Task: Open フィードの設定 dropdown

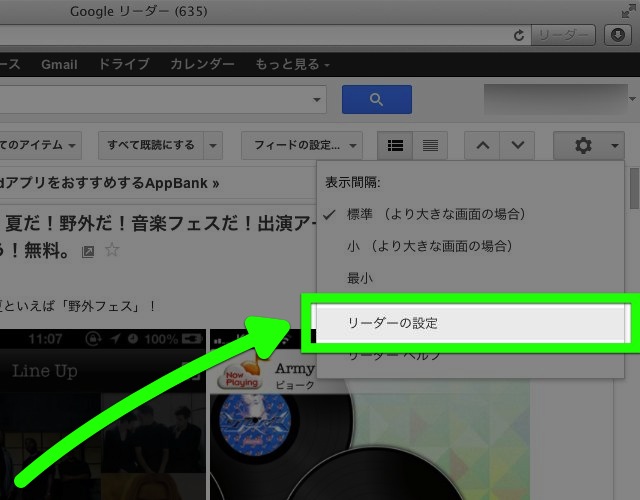Action: [302, 145]
